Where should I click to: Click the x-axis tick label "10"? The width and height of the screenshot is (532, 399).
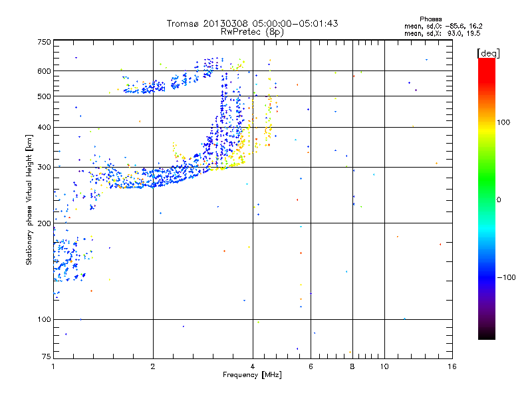point(384,366)
